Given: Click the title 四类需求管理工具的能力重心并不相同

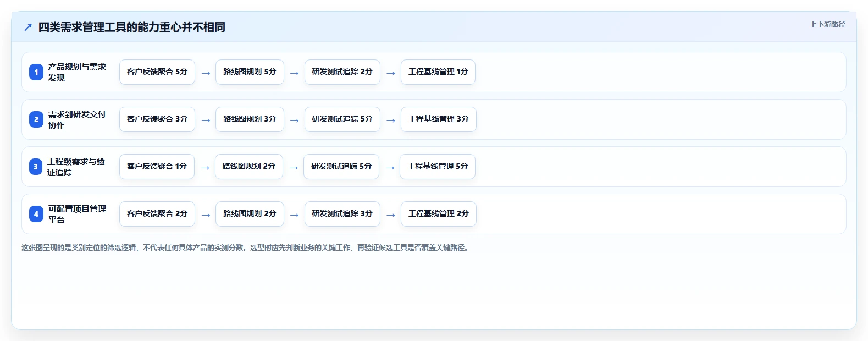Looking at the screenshot, I should coord(132,27).
